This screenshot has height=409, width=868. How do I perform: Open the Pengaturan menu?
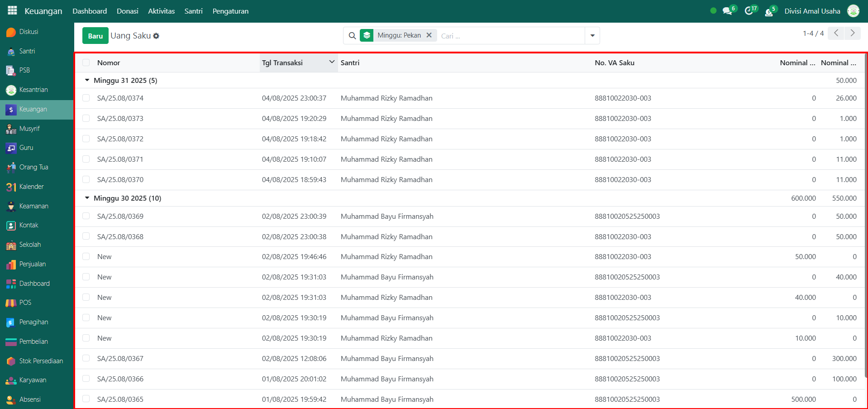230,11
